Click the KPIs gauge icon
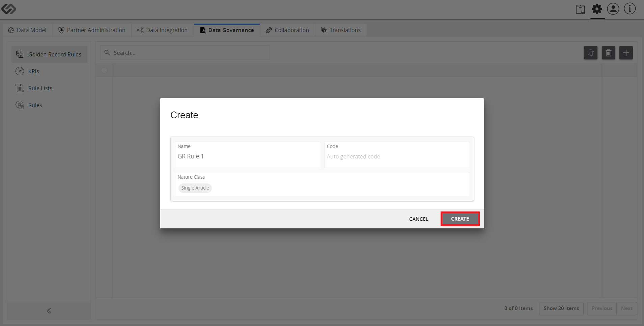Screen dimensions: 644x326 click(20, 71)
